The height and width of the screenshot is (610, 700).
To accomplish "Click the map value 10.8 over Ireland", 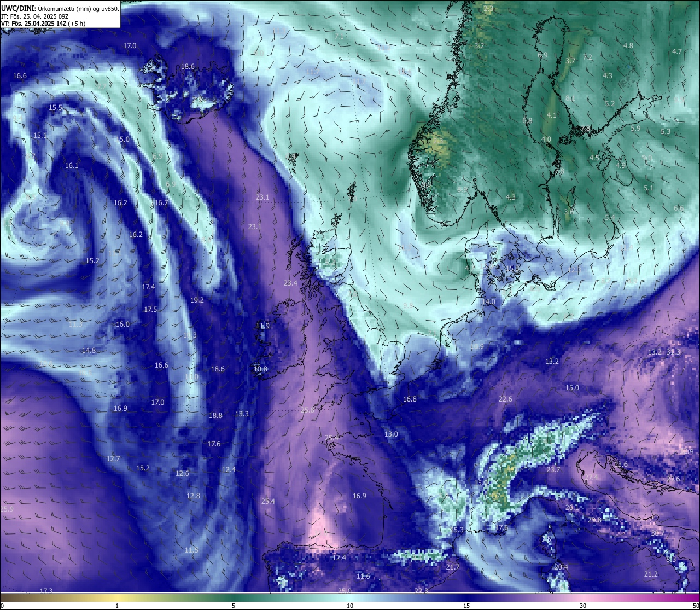I will (x=260, y=369).
